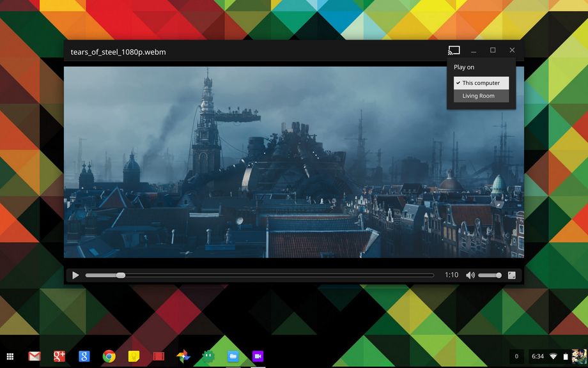Image resolution: width=588 pixels, height=368 pixels.
Task: Launch Chrome browser from the shelf
Action: tap(109, 356)
